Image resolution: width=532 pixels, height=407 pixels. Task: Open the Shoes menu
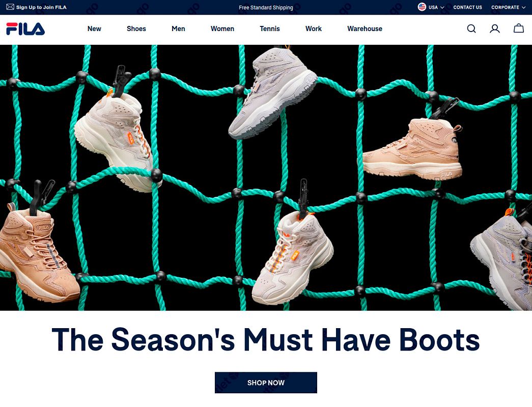[136, 29]
